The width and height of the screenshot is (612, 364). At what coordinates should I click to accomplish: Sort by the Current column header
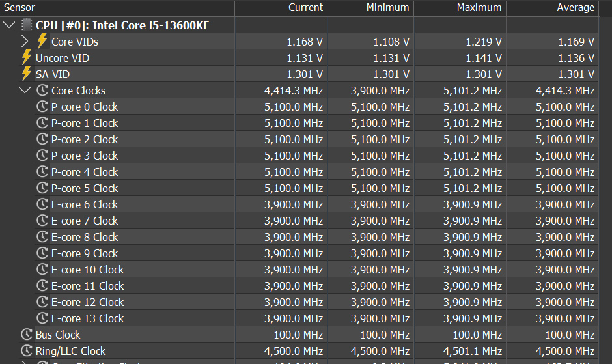(281, 8)
